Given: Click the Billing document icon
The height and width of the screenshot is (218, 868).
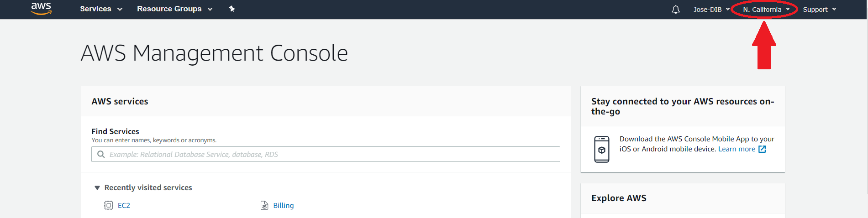Looking at the screenshot, I should (x=264, y=205).
